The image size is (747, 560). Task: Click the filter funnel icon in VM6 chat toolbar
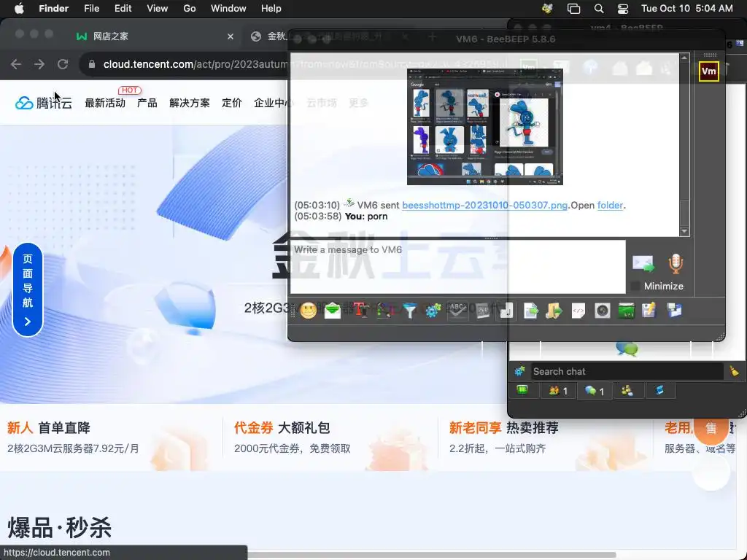click(410, 311)
